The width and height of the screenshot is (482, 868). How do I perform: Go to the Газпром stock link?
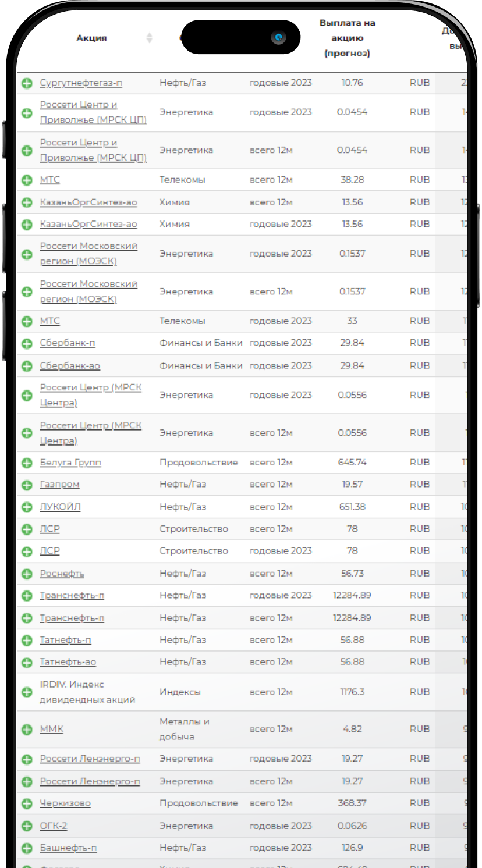tap(59, 485)
